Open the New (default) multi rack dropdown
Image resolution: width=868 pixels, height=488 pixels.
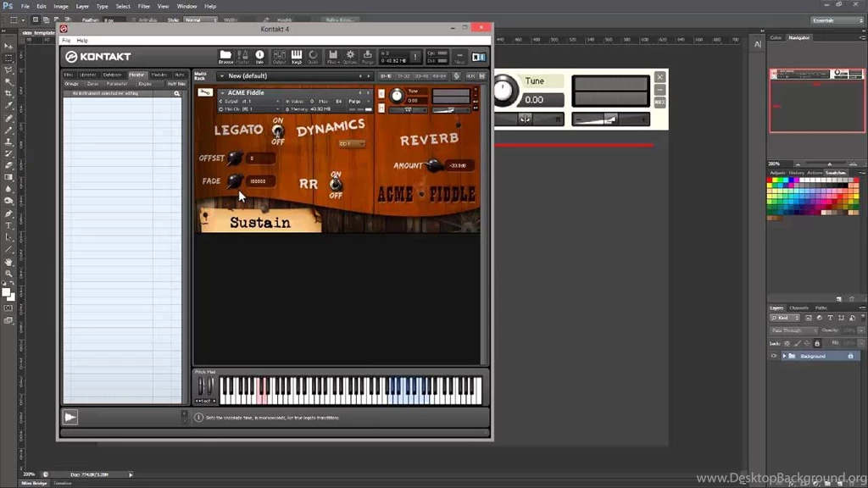(224, 76)
